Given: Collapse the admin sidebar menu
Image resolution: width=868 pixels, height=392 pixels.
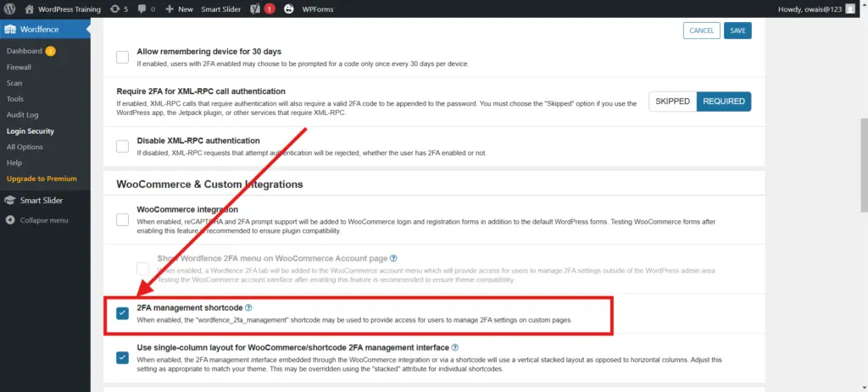Looking at the screenshot, I should tap(44, 220).
